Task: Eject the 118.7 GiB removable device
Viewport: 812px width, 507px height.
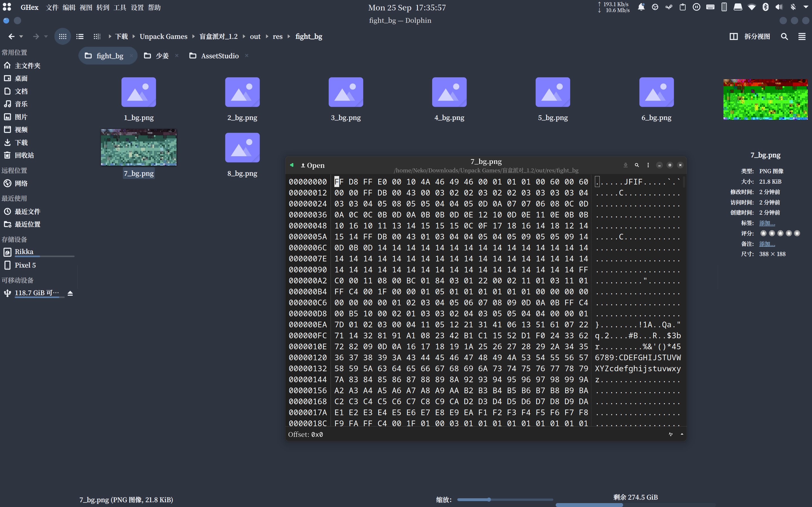Action: click(x=70, y=293)
